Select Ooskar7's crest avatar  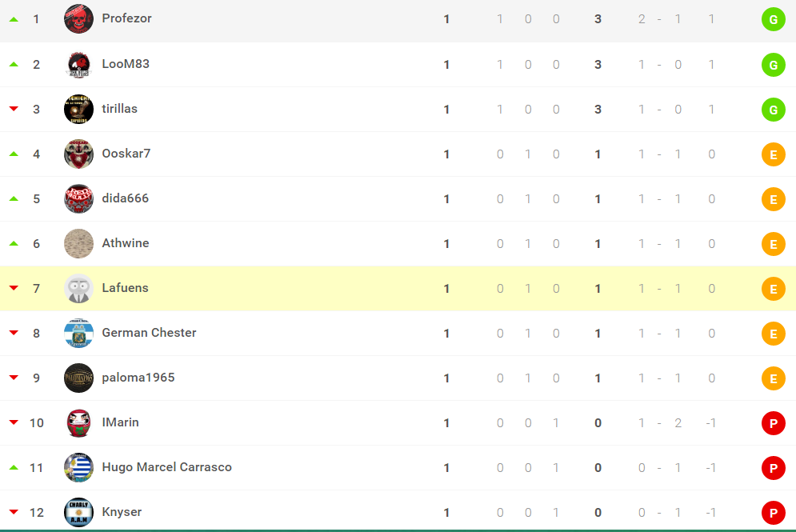click(78, 154)
